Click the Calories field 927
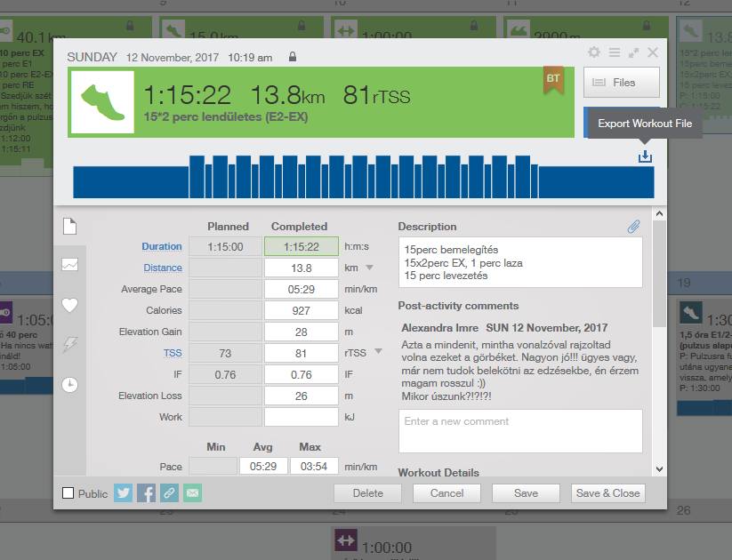Image resolution: width=732 pixels, height=560 pixels. [x=302, y=310]
